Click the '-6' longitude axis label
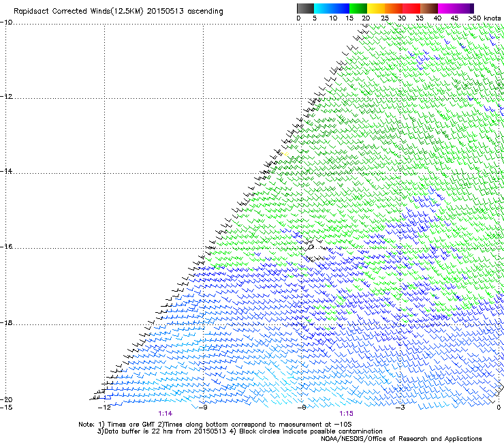Viewport: 504px width, 443px height. tap(302, 408)
